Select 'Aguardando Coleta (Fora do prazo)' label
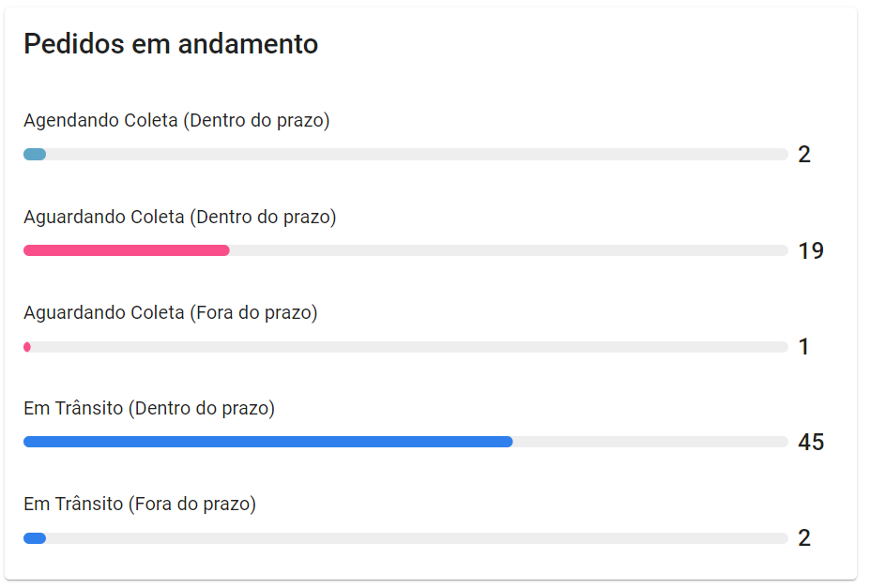Image resolution: width=870 pixels, height=588 pixels. [170, 312]
